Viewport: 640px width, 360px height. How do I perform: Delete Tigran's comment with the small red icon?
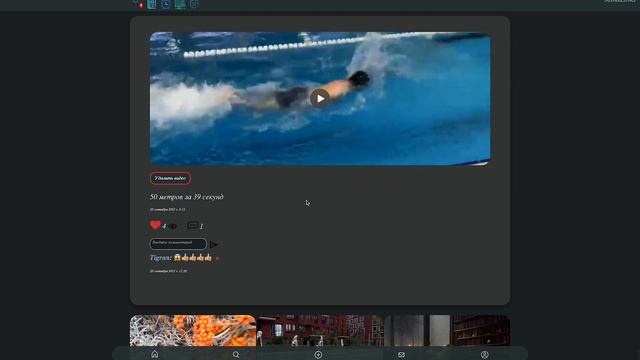[218, 258]
